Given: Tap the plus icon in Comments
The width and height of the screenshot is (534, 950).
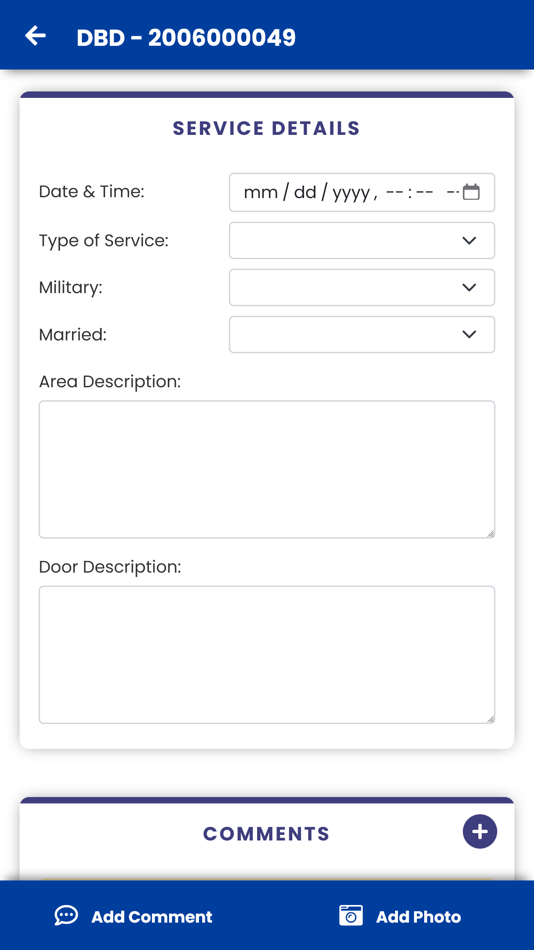Looking at the screenshot, I should pos(480,831).
